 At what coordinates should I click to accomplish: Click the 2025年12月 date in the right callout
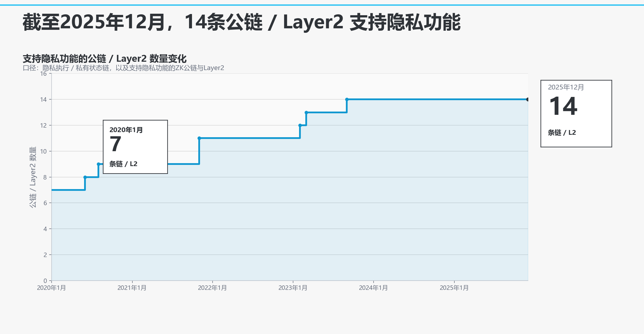click(x=566, y=87)
